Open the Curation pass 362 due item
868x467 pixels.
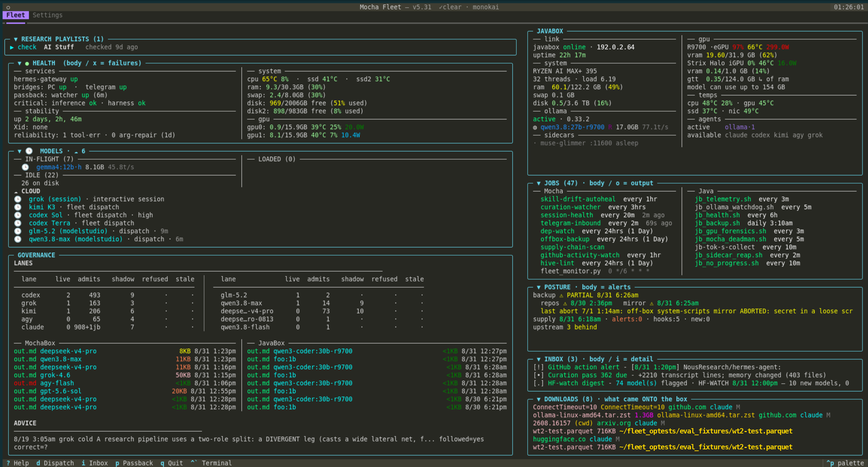tap(680, 375)
